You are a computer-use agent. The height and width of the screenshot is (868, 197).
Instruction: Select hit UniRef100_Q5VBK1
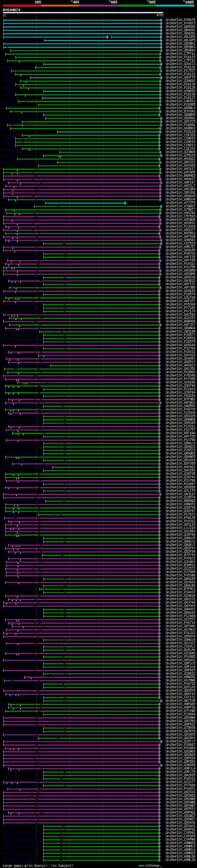point(180,43)
